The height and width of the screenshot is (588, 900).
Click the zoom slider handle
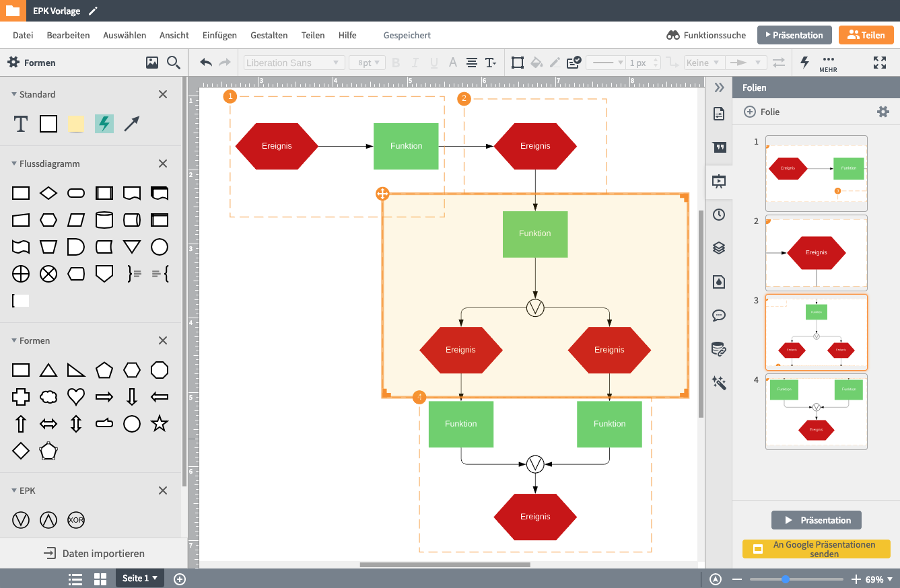tap(786, 579)
